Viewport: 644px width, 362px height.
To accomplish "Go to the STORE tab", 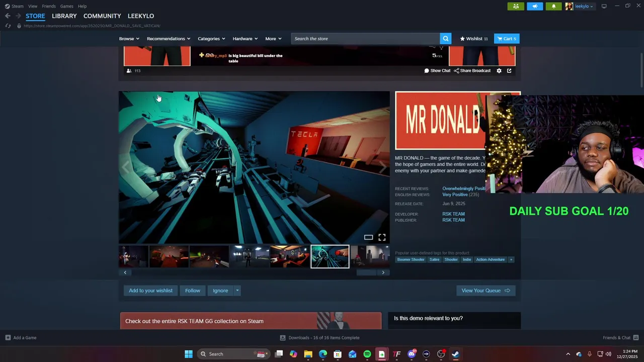I will tap(35, 16).
